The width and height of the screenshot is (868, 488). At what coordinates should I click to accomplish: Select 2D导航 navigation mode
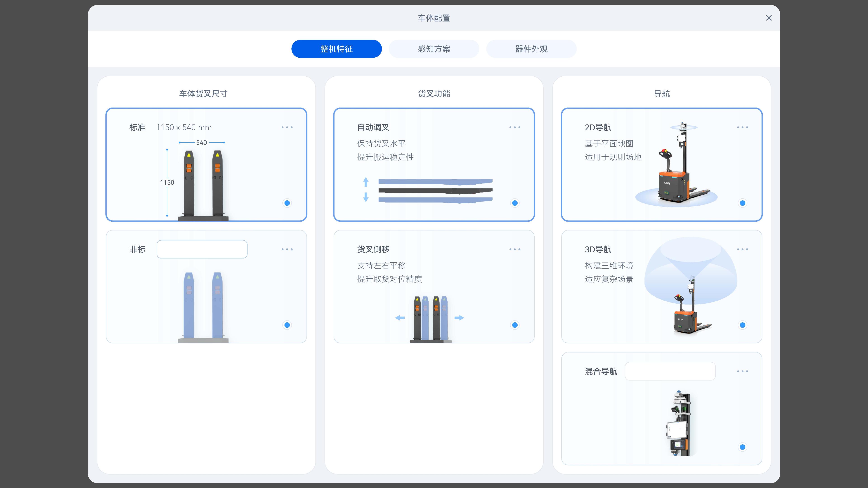coord(743,203)
